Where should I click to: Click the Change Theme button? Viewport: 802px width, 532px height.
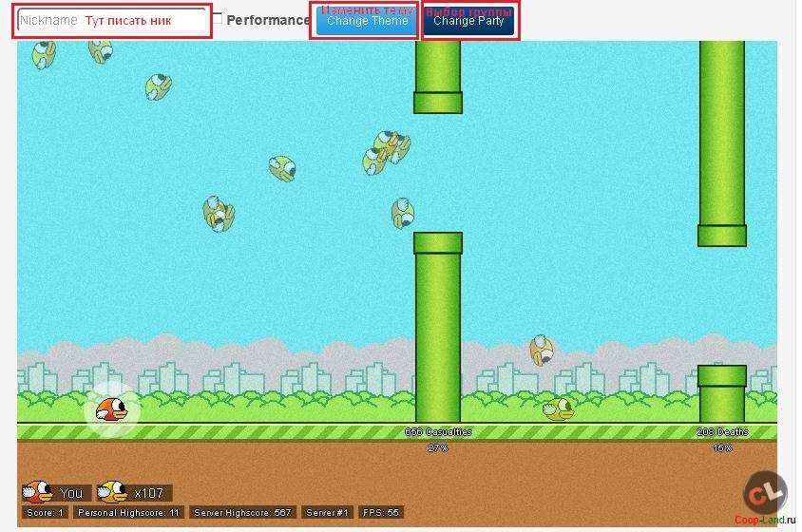tap(366, 21)
